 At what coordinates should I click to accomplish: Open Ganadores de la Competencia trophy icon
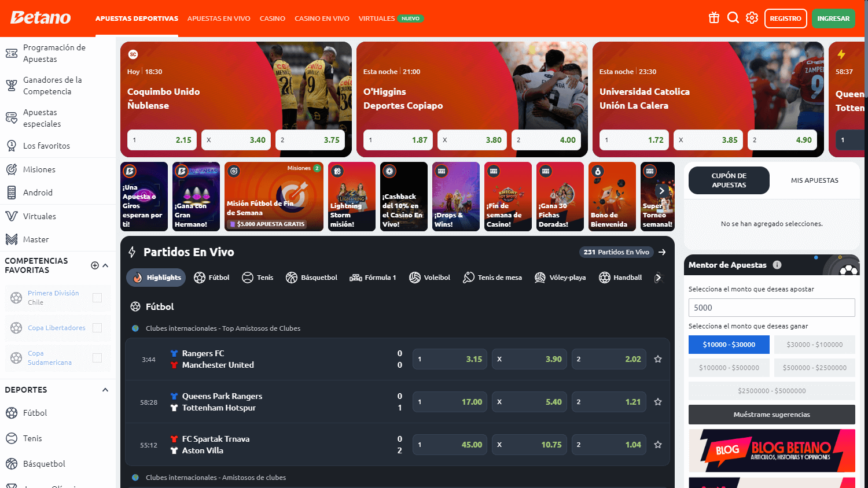[x=12, y=86]
